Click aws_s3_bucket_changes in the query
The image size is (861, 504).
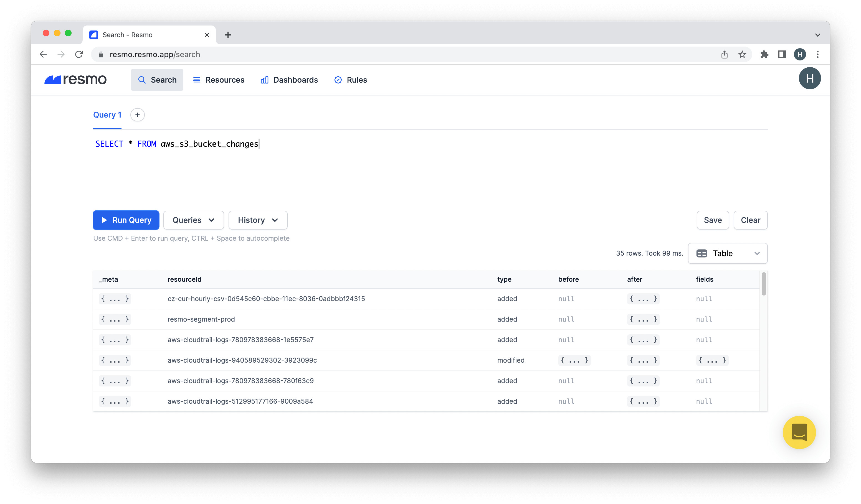pyautogui.click(x=209, y=144)
